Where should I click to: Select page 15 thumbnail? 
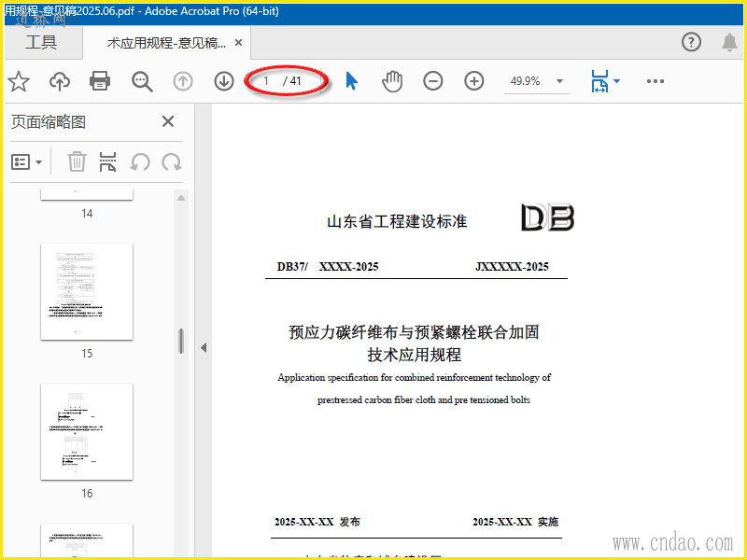click(87, 292)
